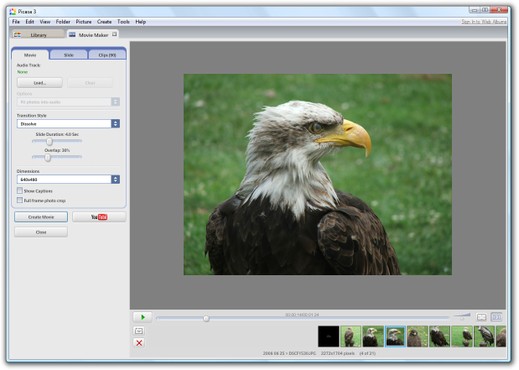The image size is (519, 370).
Task: Open the Help menu
Action: tap(140, 22)
